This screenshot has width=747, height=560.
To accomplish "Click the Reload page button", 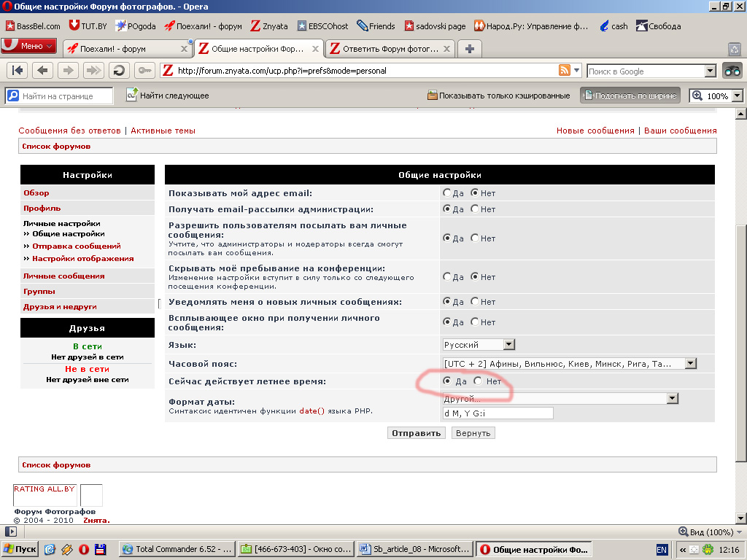I will pyautogui.click(x=119, y=71).
